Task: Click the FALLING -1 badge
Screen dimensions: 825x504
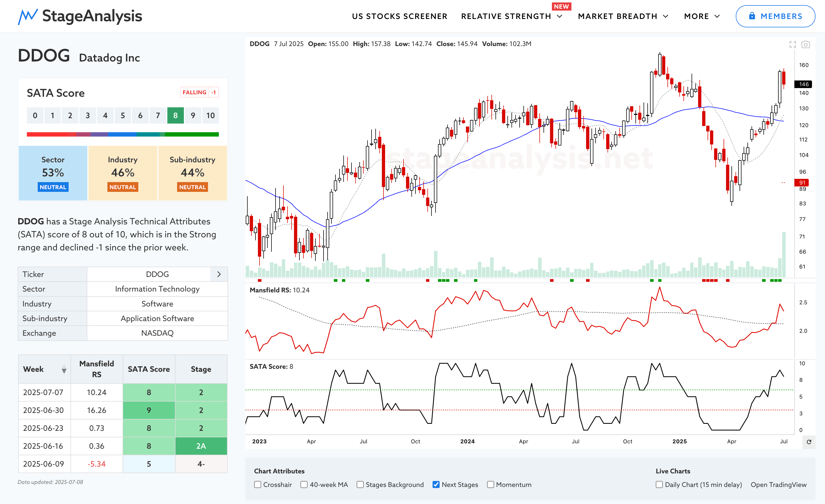Action: coord(200,92)
